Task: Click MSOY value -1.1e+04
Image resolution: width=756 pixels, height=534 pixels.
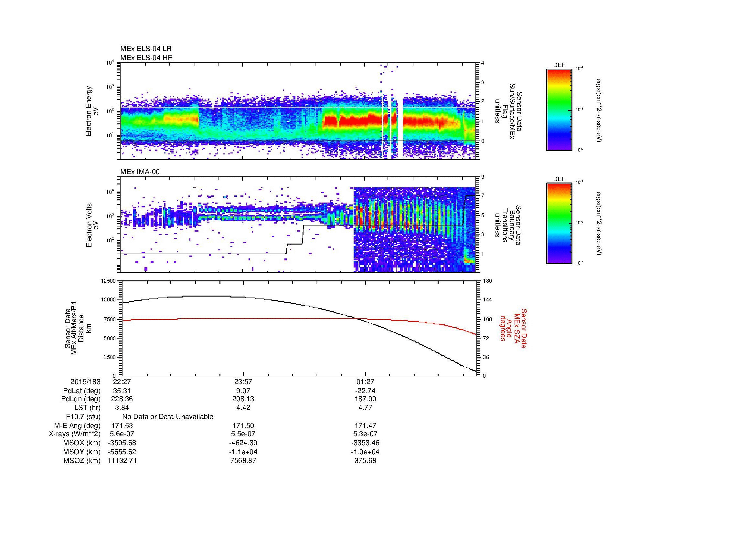Action: pyautogui.click(x=243, y=452)
